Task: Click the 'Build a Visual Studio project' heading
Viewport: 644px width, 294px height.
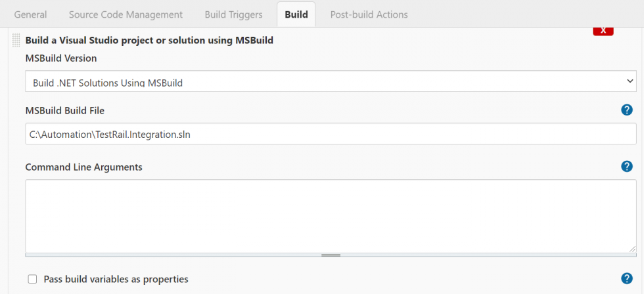Action: point(149,40)
